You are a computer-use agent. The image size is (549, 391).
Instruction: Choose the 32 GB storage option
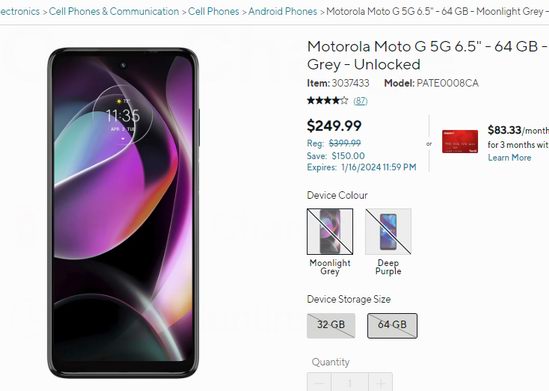(331, 326)
